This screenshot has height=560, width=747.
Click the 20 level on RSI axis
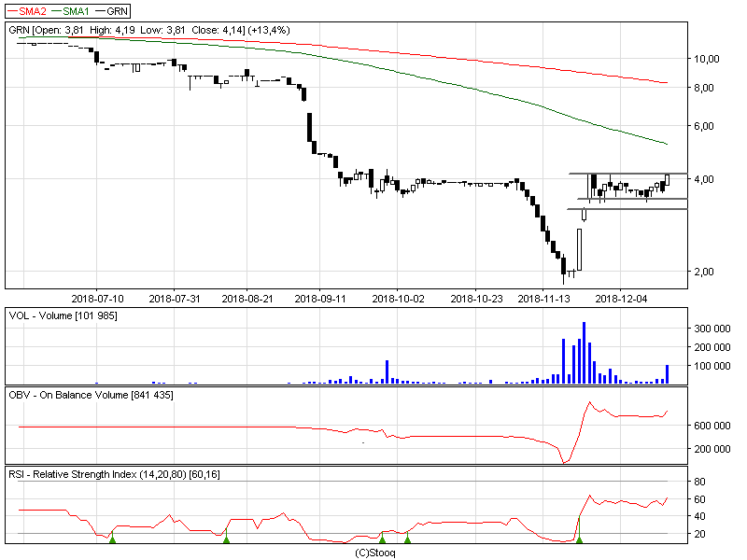[699, 534]
